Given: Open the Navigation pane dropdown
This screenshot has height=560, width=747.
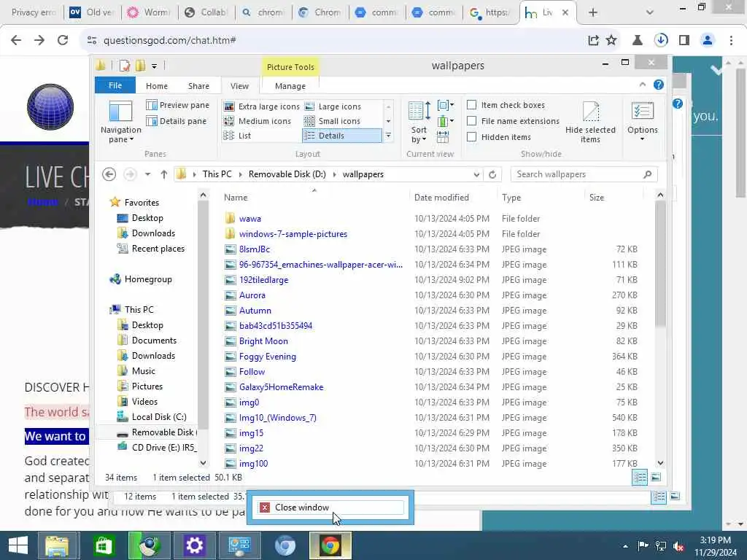Looking at the screenshot, I should coord(120,122).
